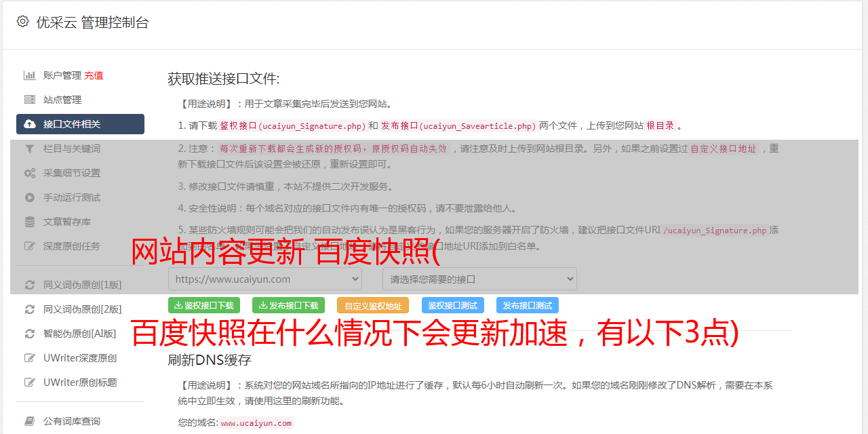Click the server icon for 站点管理
The height and width of the screenshot is (434, 868).
pyautogui.click(x=30, y=100)
